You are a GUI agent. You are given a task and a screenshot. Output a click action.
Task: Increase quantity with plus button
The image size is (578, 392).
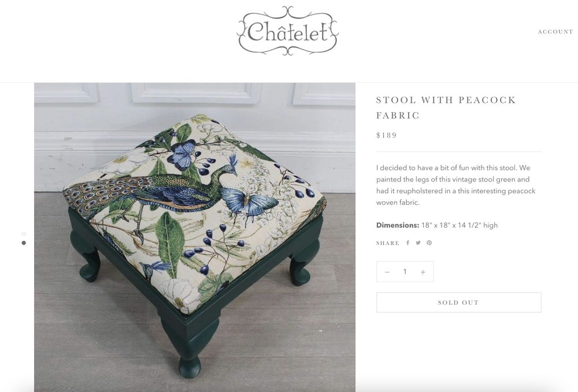pos(423,272)
